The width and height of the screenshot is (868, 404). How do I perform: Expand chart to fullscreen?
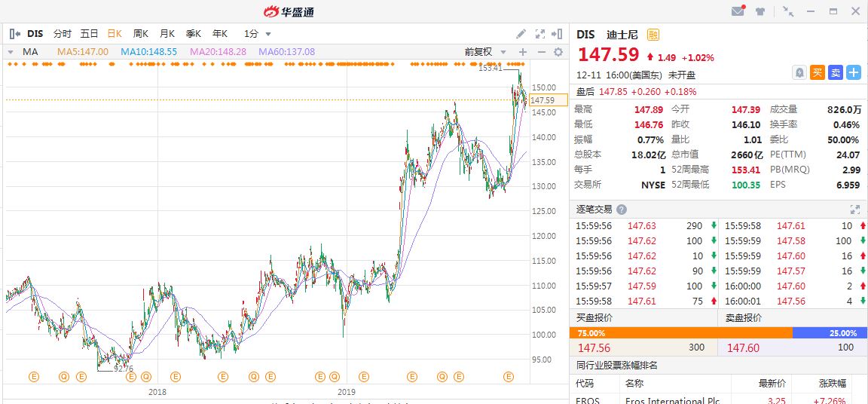[x=539, y=34]
